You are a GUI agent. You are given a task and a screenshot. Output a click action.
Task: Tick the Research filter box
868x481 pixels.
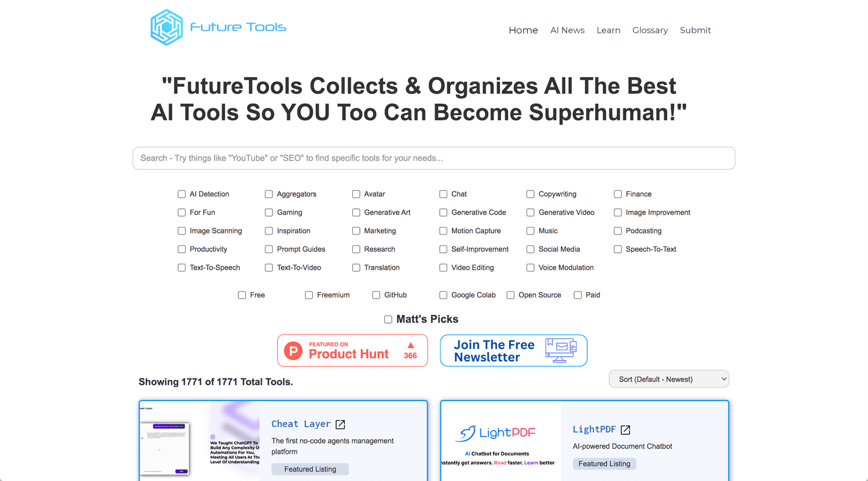pyautogui.click(x=356, y=249)
